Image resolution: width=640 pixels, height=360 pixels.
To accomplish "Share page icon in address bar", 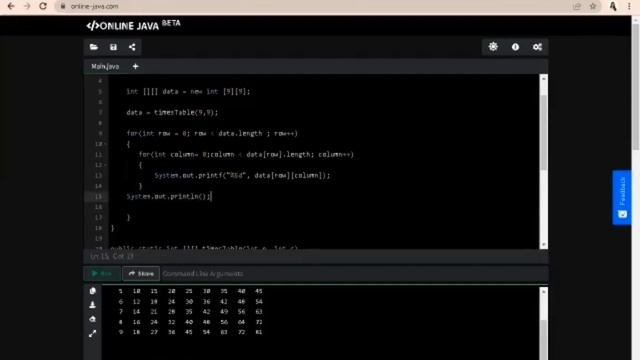I will click(x=577, y=6).
